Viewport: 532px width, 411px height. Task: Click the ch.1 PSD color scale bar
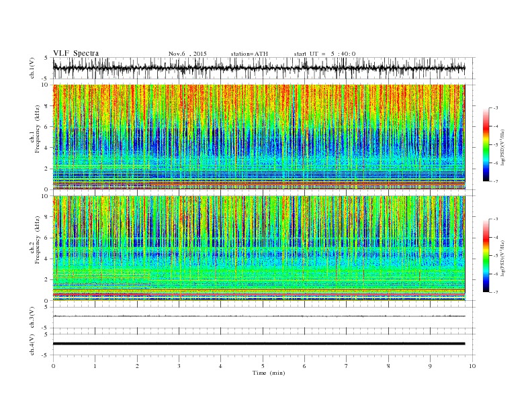click(486, 144)
